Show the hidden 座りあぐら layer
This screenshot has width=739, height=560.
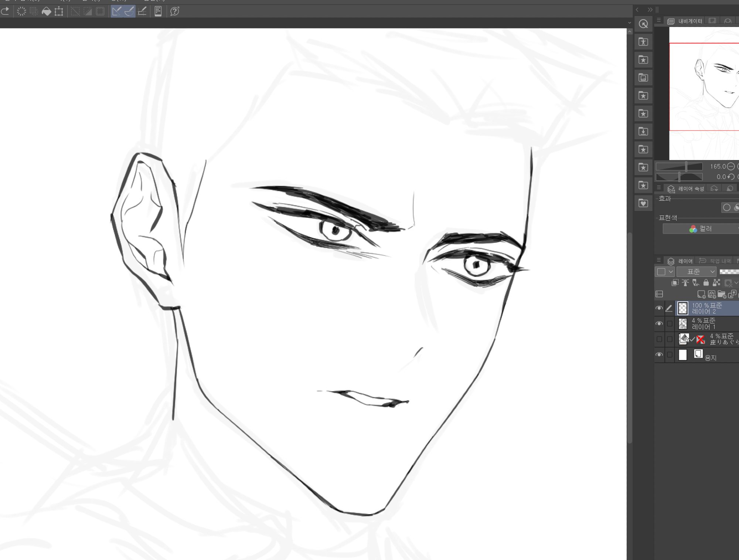point(659,339)
